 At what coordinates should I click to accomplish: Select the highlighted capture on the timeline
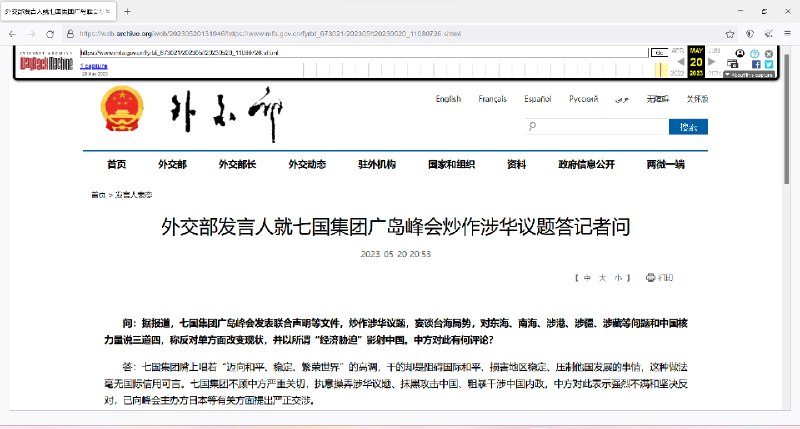pos(661,69)
